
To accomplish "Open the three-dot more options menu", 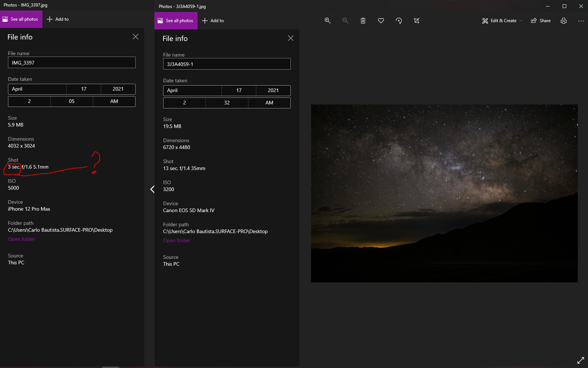I will (581, 21).
